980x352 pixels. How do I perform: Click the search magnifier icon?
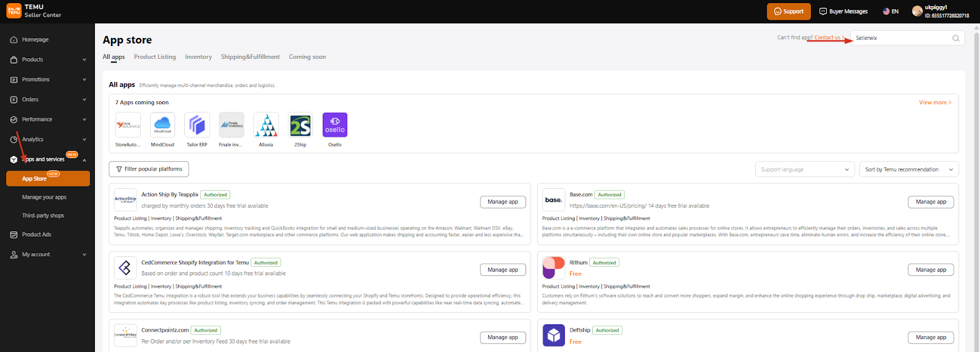(956, 38)
